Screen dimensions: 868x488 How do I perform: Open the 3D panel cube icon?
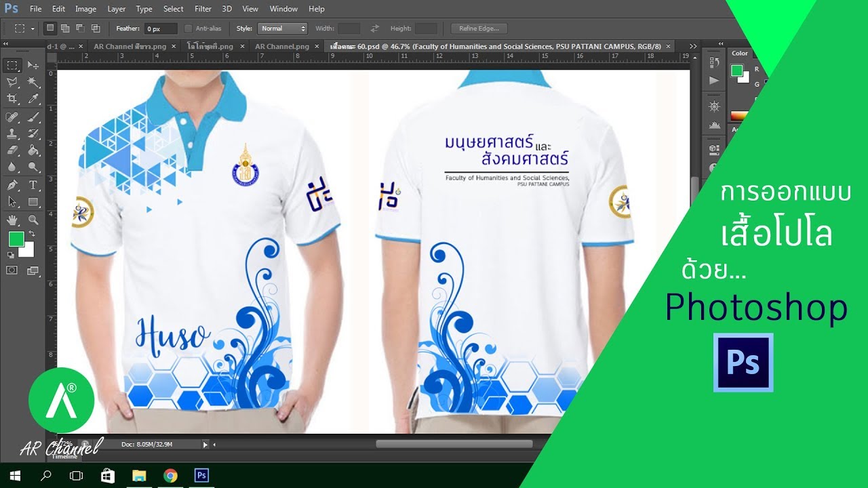713,150
